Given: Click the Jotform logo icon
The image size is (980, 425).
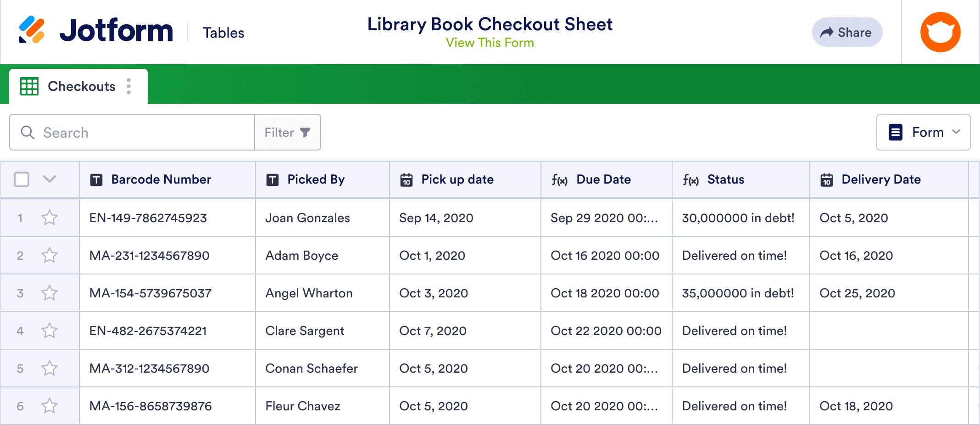Looking at the screenshot, I should point(32,30).
